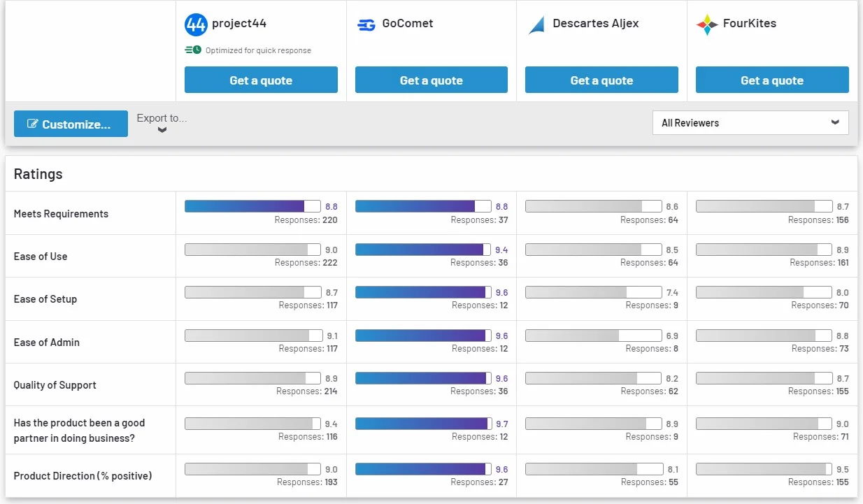Click project44 Meets Requirements rating bar
This screenshot has height=504, width=863.
pyautogui.click(x=252, y=206)
